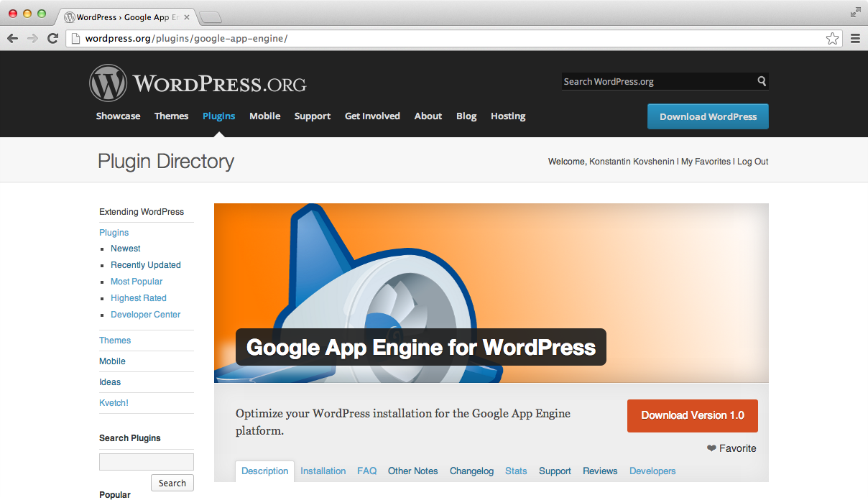Viewport: 868px width, 500px height.
Task: Open the Ideas link in sidebar
Action: point(110,382)
